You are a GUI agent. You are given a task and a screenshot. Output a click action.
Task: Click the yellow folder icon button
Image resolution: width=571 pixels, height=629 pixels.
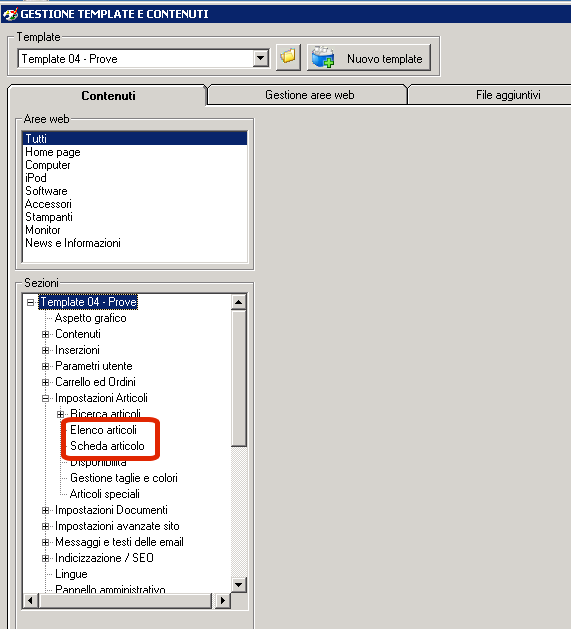point(288,58)
